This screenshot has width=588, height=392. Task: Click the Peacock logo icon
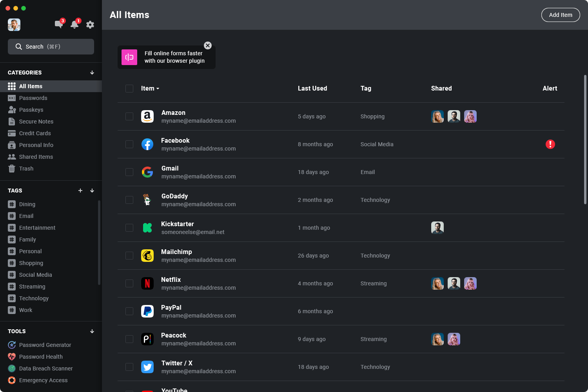pos(147,339)
